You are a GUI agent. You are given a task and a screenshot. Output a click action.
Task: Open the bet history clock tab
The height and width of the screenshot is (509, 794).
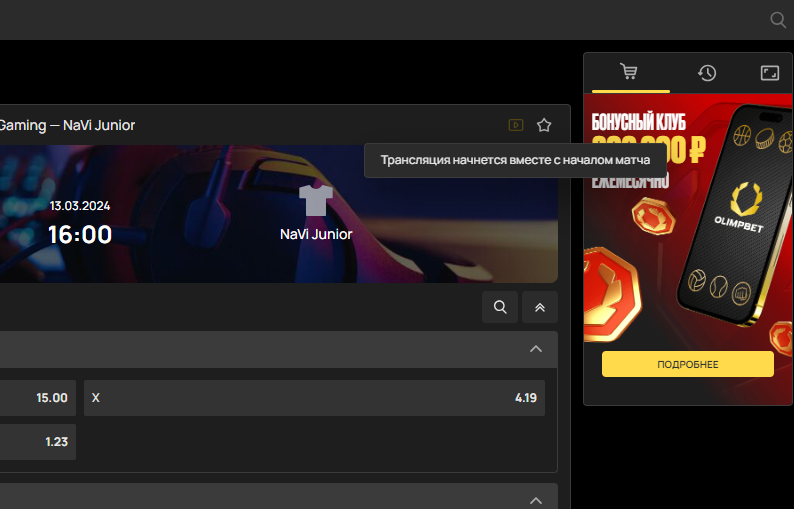707,73
